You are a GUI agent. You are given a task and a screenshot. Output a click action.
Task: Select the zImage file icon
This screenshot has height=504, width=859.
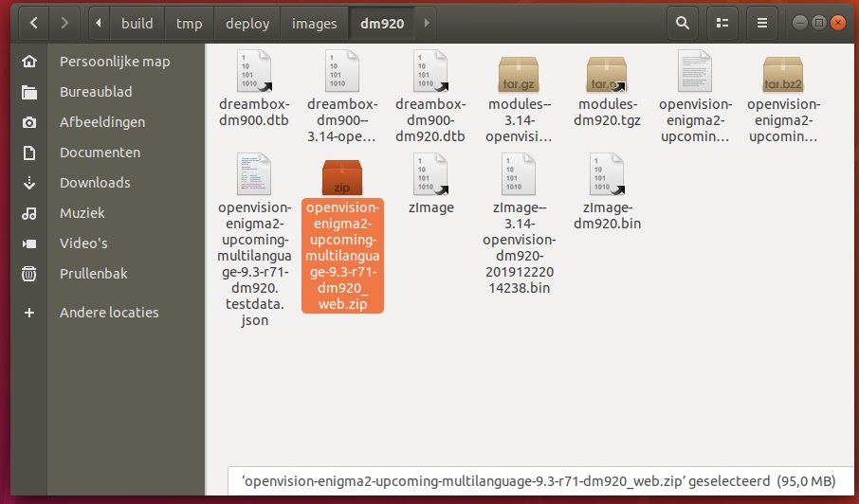(x=430, y=174)
